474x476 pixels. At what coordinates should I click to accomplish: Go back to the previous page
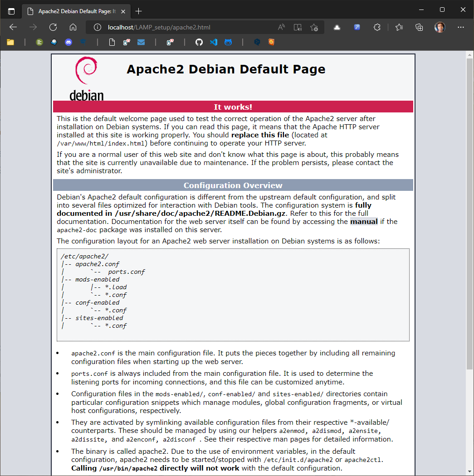(13, 27)
